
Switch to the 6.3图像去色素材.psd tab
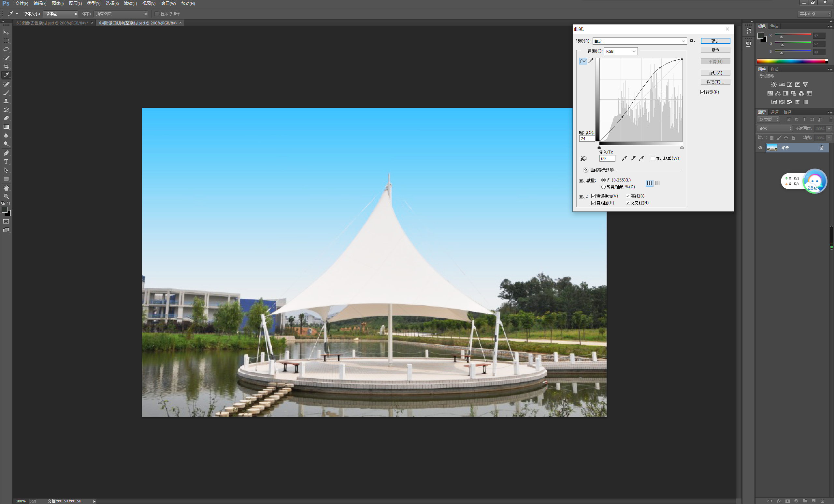point(52,23)
